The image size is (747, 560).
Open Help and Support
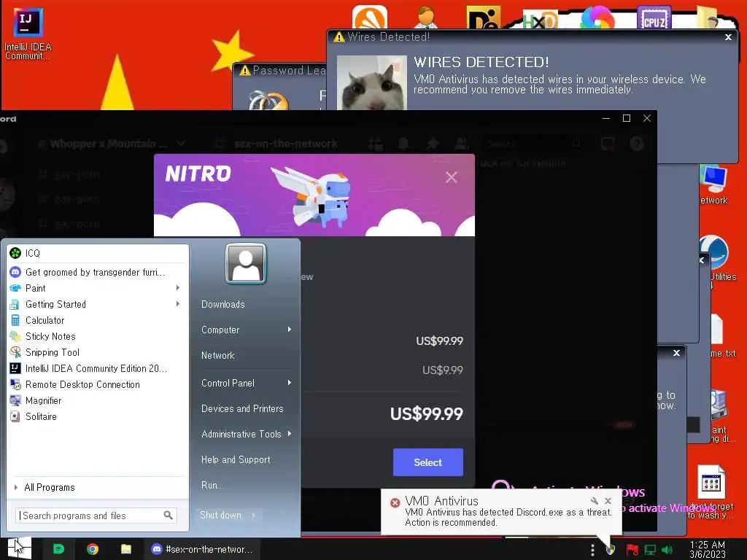click(x=236, y=459)
